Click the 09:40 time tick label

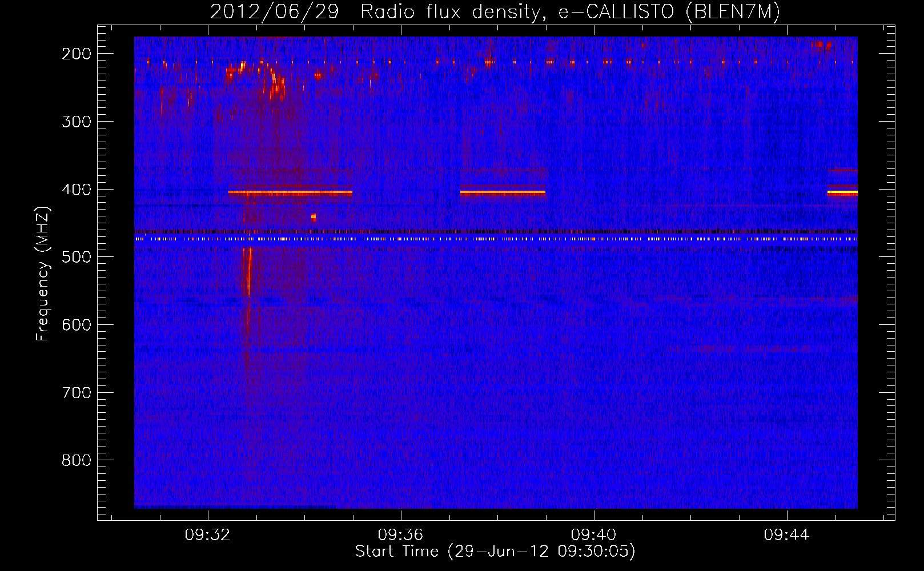click(593, 534)
